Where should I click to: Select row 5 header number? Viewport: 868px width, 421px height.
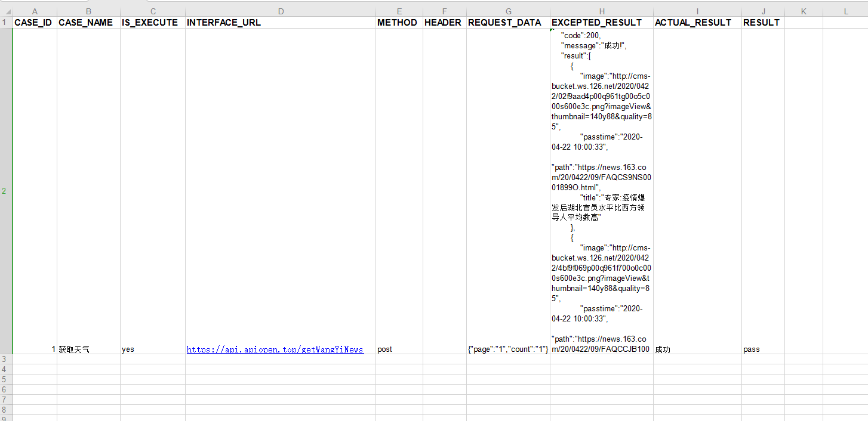[x=6, y=379]
